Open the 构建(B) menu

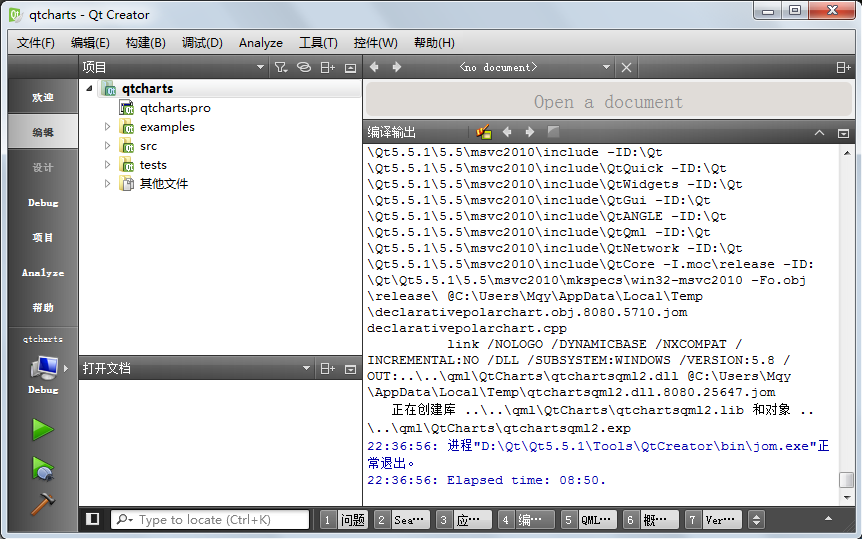pyautogui.click(x=145, y=43)
